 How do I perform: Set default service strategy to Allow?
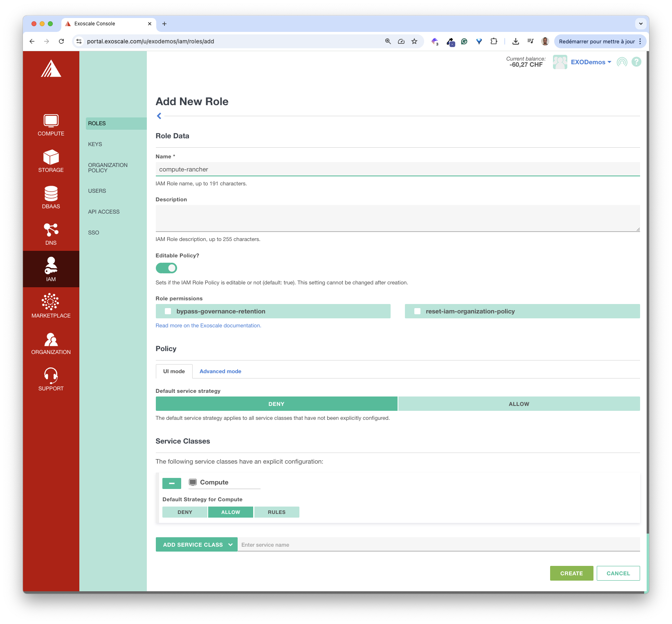point(519,404)
